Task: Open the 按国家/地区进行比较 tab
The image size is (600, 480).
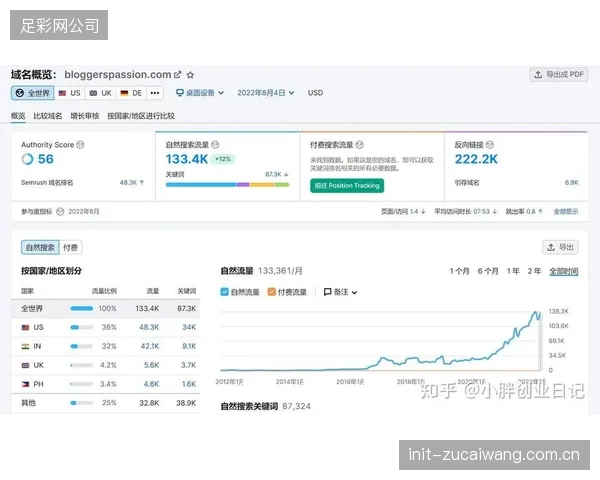Action: click(141, 116)
